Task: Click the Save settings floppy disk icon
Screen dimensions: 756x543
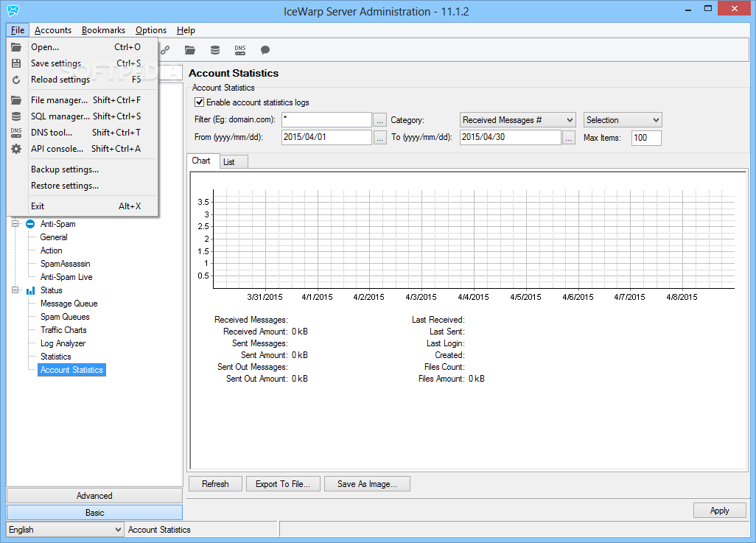Action: coord(16,63)
